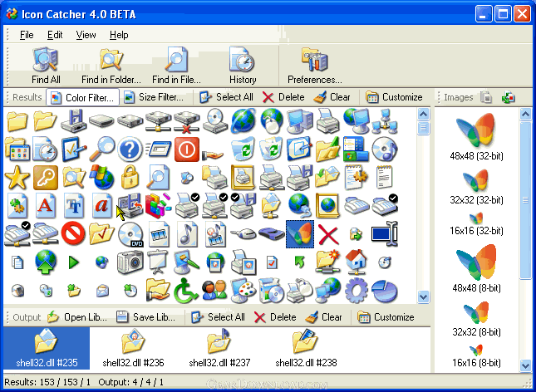Open the History toolbar item
The width and height of the screenshot is (536, 392).
pyautogui.click(x=243, y=66)
